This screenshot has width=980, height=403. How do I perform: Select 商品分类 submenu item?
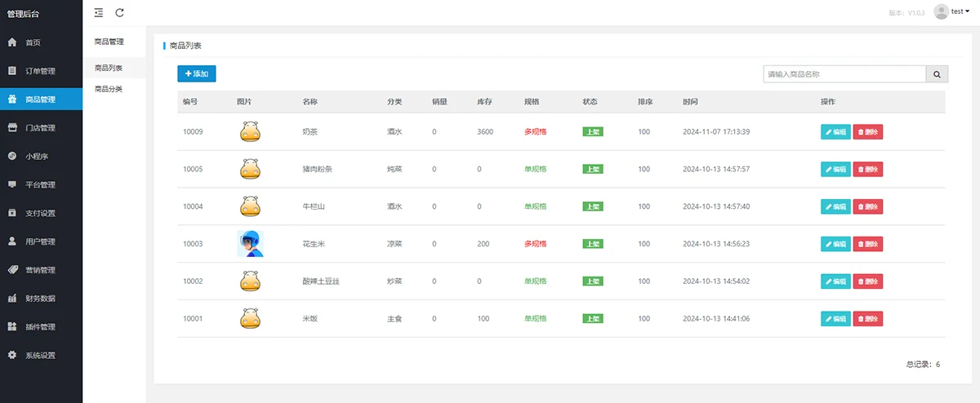109,89
